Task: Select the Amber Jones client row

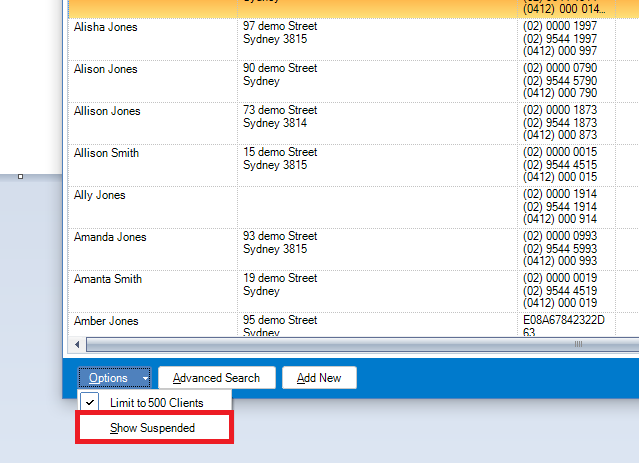Action: [106, 321]
